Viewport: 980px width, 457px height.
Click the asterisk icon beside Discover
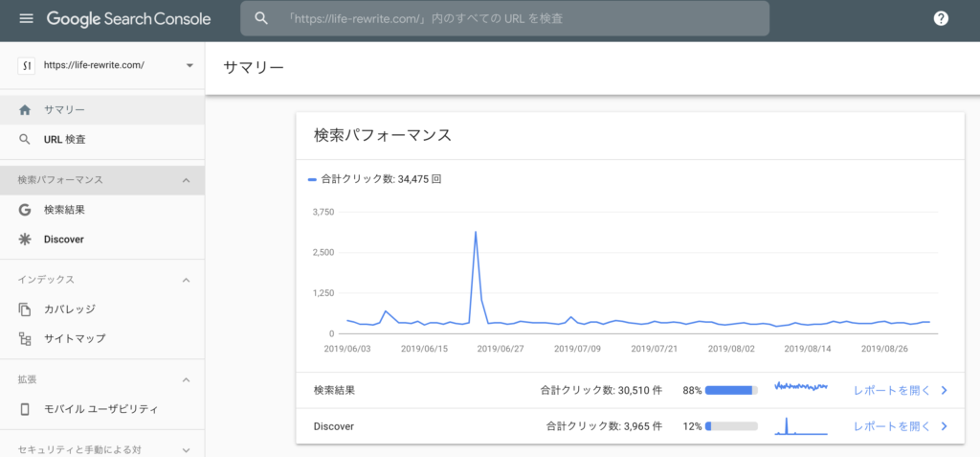click(x=25, y=240)
